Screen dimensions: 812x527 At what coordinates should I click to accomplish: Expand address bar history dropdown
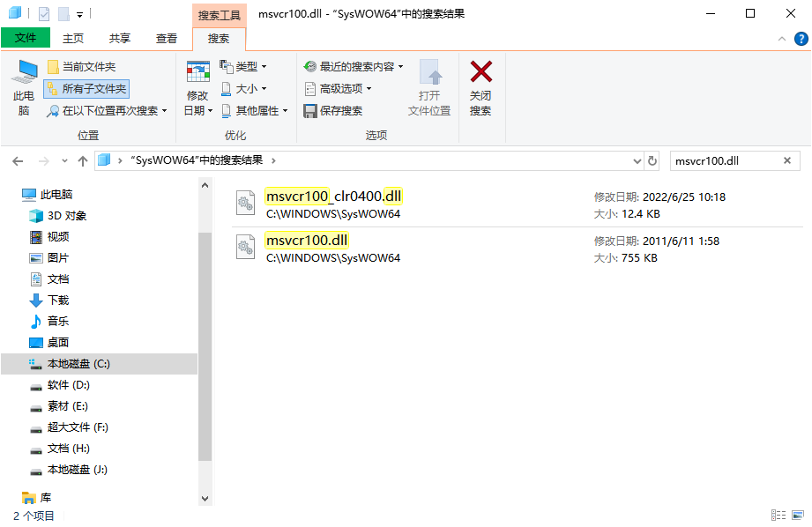(637, 161)
